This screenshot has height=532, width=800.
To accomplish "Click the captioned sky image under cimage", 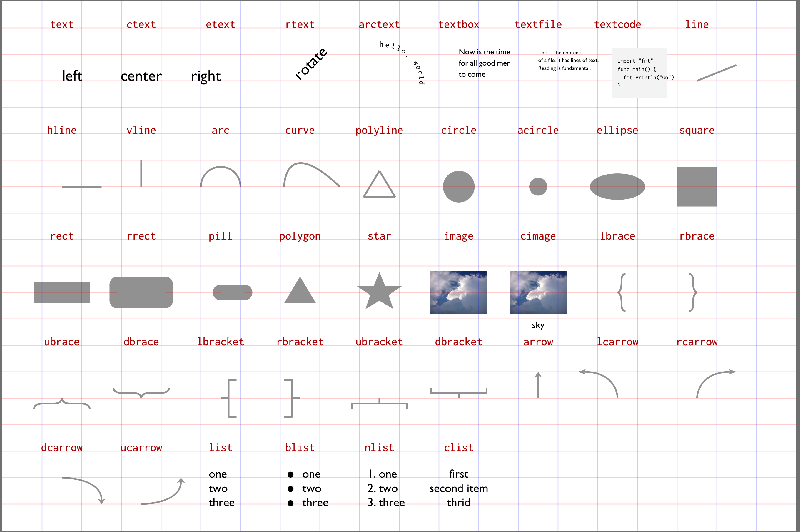I will coord(538,292).
